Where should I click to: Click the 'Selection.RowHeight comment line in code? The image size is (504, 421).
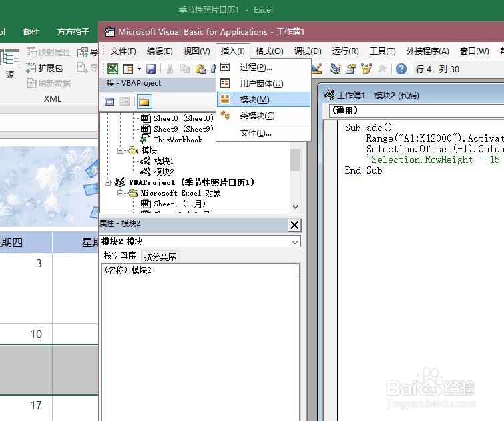[x=433, y=159]
